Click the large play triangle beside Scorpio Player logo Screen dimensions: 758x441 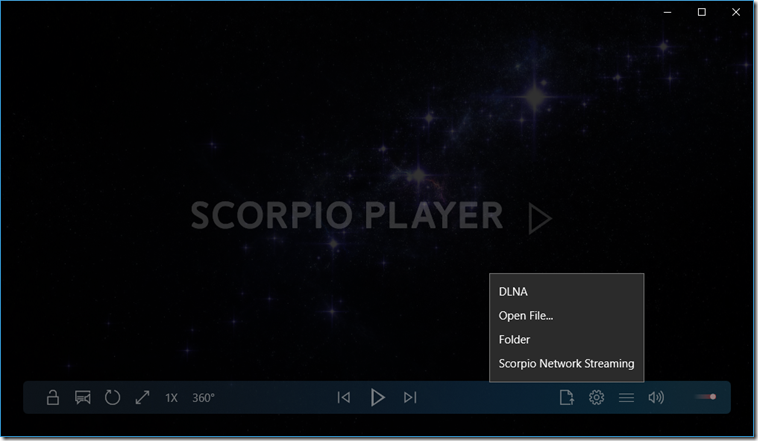tap(539, 218)
